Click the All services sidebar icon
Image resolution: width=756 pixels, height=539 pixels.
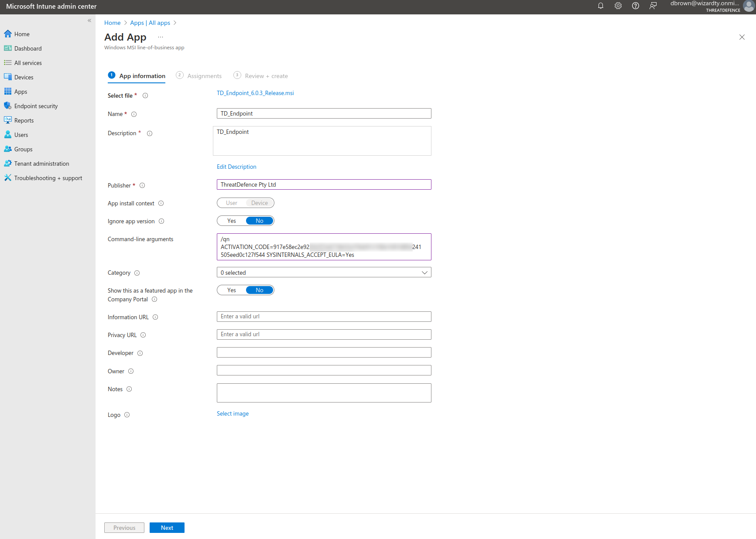click(8, 63)
